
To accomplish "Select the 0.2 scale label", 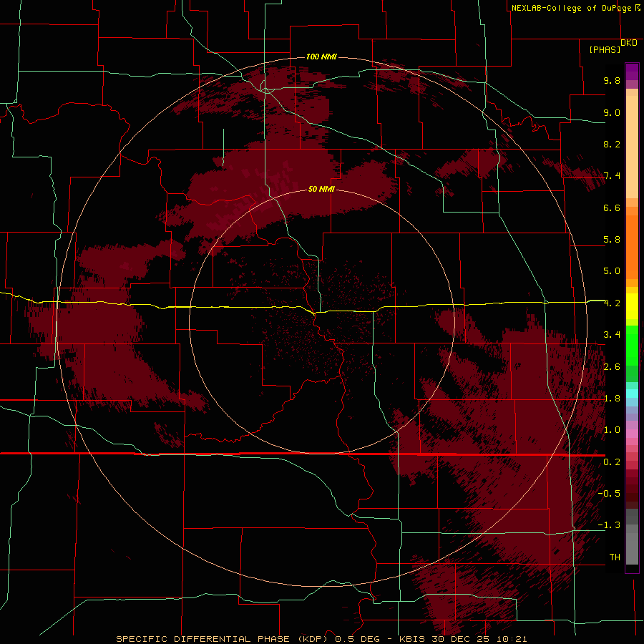I will click(612, 462).
